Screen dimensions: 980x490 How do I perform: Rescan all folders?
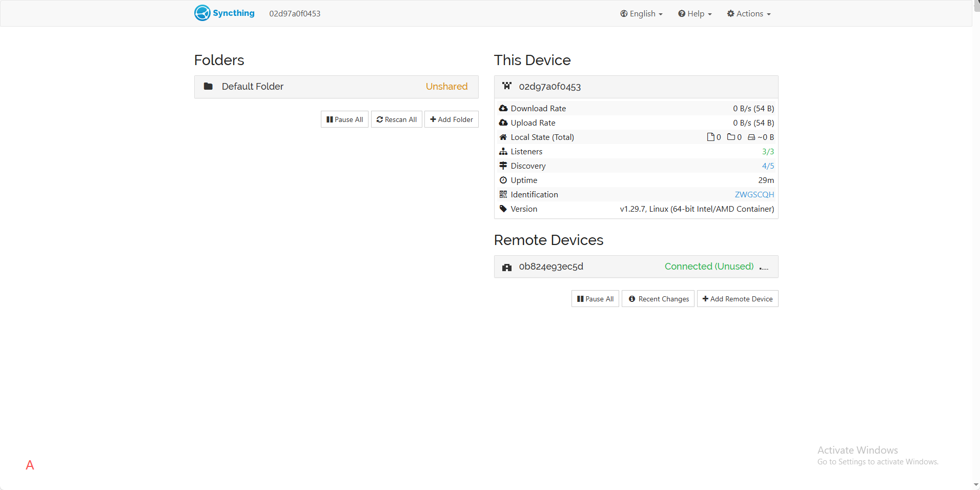(x=396, y=119)
